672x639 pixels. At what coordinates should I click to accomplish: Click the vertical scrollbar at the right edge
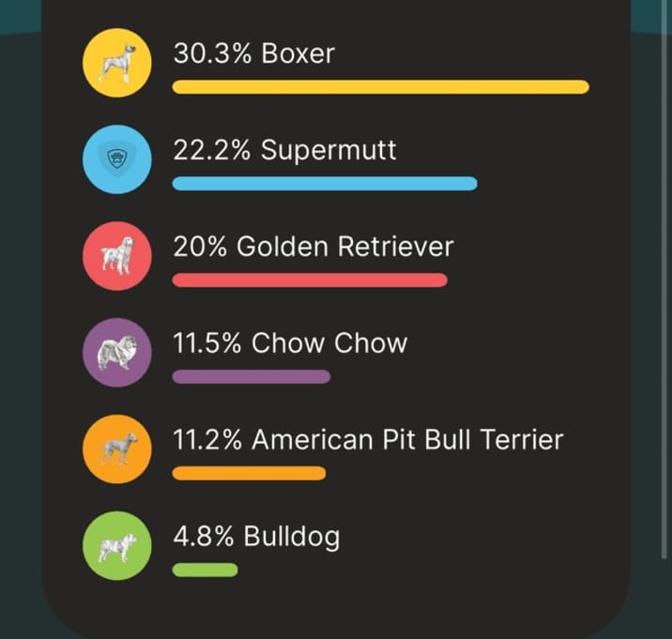click(664, 279)
